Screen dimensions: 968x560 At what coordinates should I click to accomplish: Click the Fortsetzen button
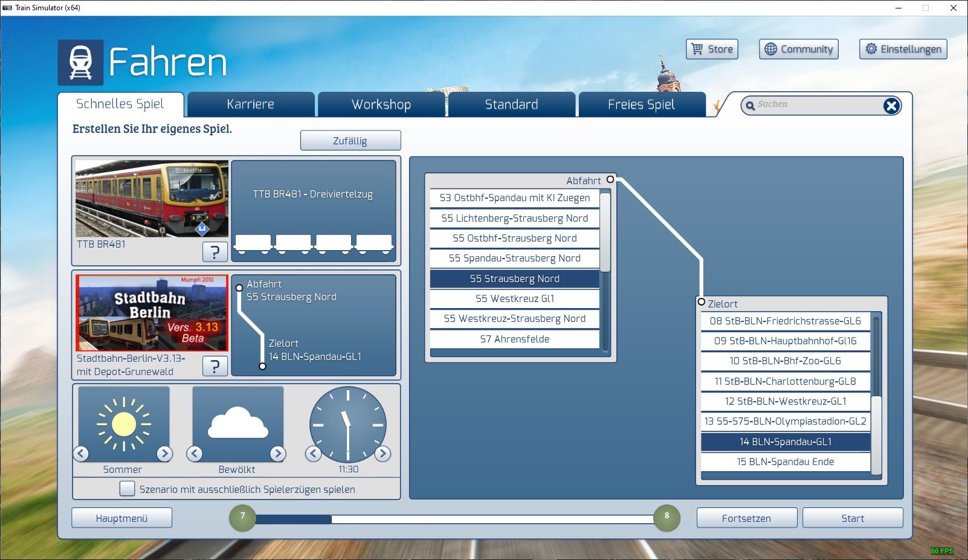pyautogui.click(x=747, y=518)
